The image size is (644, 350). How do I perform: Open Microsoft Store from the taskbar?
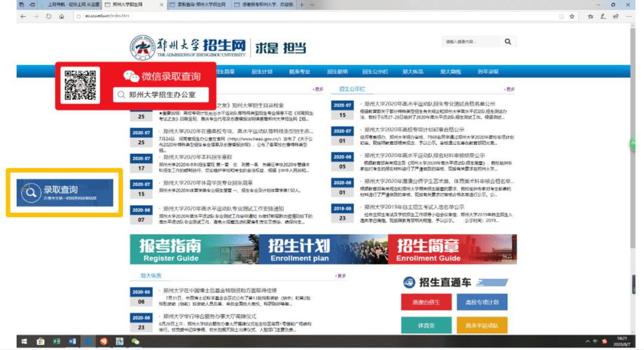point(41,342)
